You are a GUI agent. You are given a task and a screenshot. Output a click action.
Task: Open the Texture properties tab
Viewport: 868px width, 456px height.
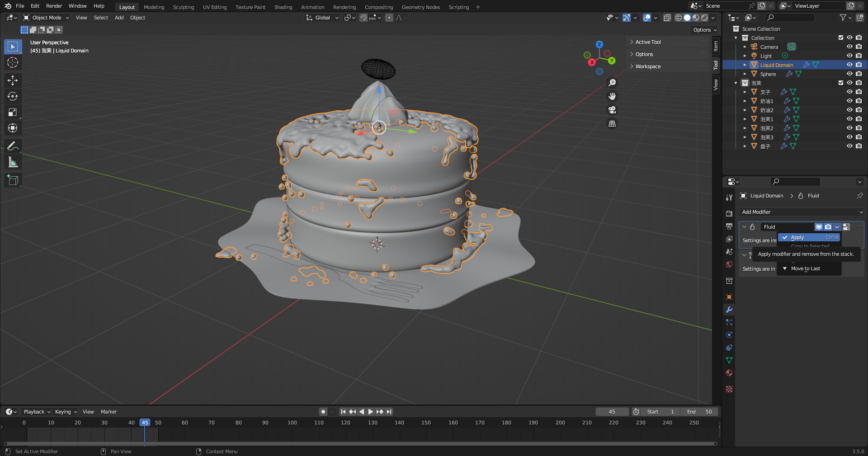click(729, 389)
